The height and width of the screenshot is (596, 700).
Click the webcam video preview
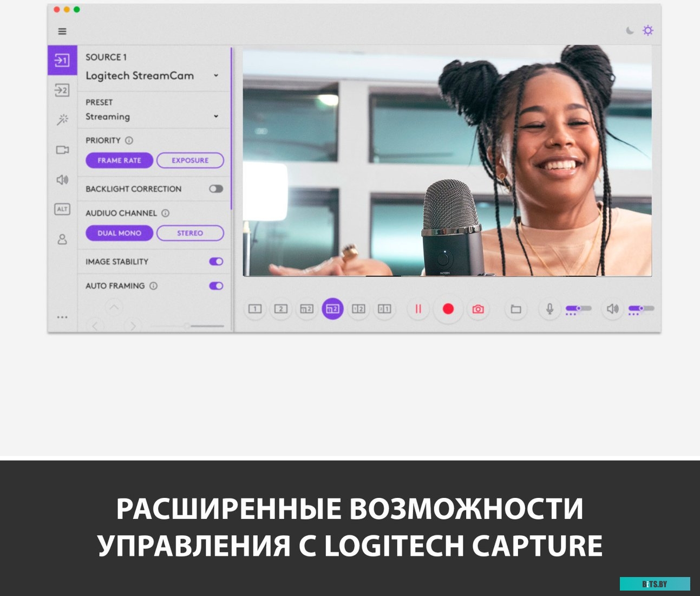(447, 161)
